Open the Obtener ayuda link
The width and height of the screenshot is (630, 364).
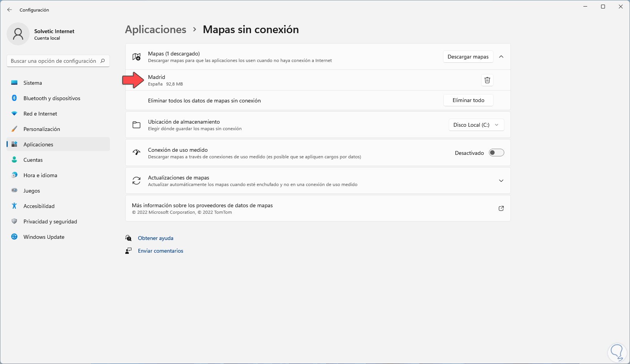point(155,238)
